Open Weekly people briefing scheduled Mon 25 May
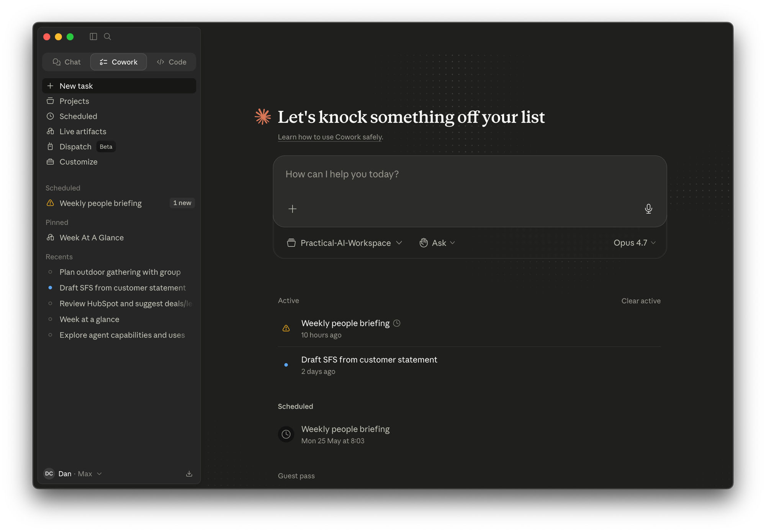The width and height of the screenshot is (766, 532). (469, 434)
